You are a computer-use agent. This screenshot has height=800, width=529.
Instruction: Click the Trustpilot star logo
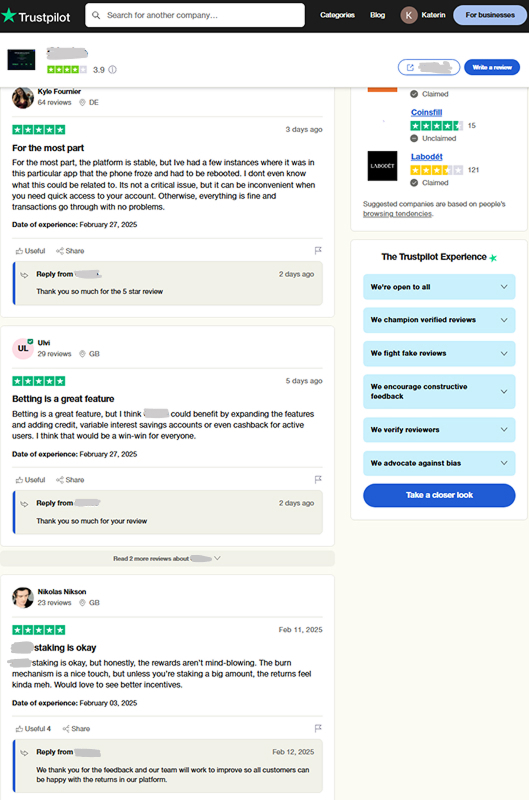pyautogui.click(x=9, y=16)
